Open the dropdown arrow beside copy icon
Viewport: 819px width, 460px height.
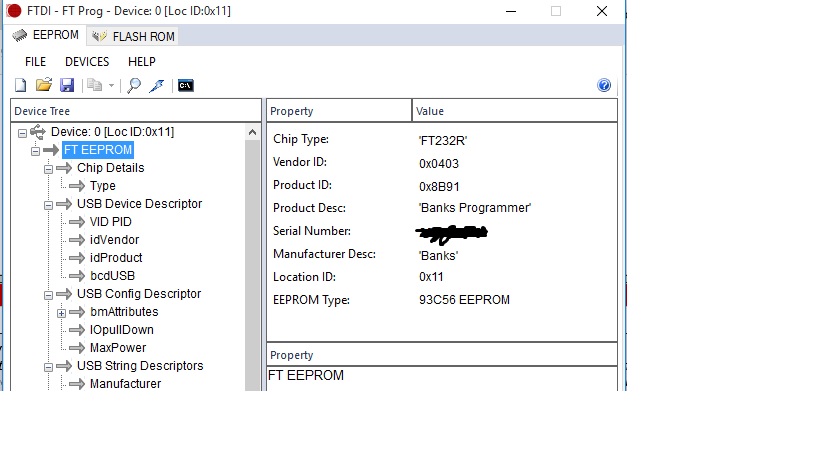[x=111, y=86]
